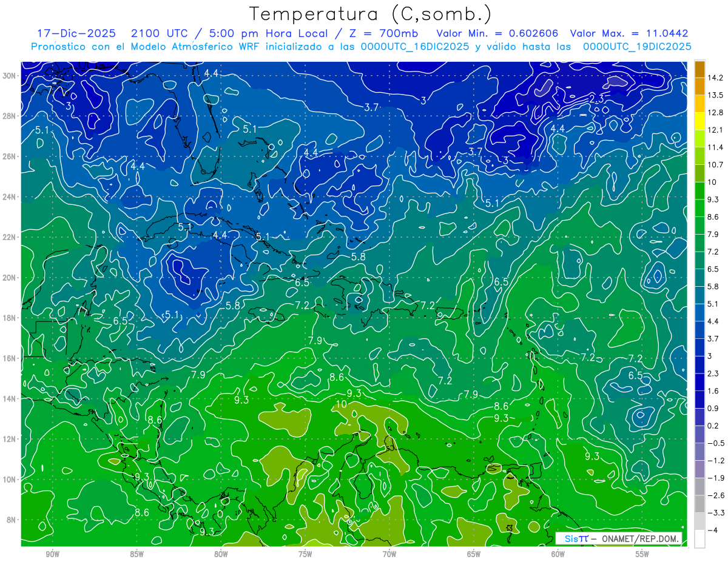
Task: Click the orange-brown swatch above 14.2
Action: tap(699, 69)
